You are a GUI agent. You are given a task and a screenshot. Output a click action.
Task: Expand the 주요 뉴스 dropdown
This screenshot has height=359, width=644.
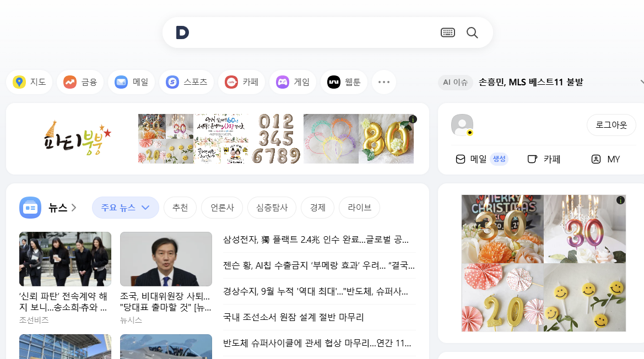(125, 208)
